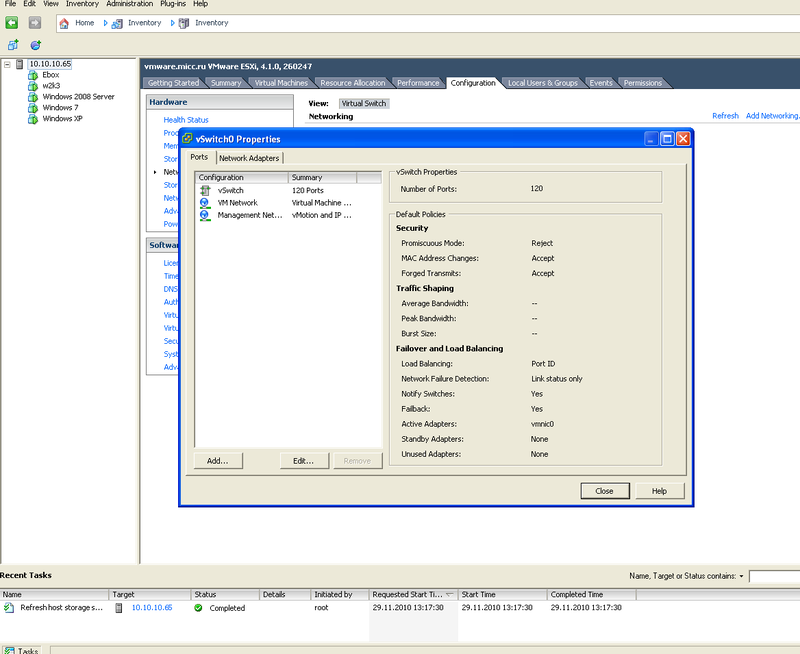The width and height of the screenshot is (800, 654).
Task: Open the Inventory breadcrumb dropdown arrow
Action: click(172, 23)
